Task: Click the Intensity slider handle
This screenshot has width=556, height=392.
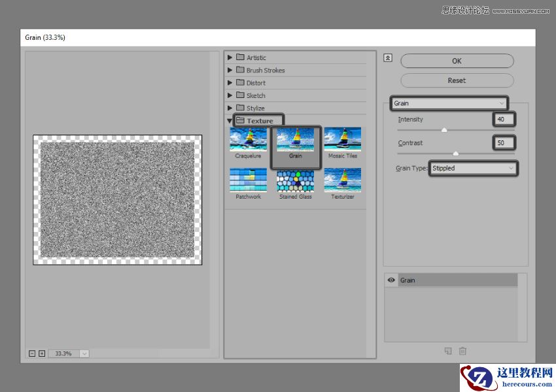Action: tap(444, 130)
